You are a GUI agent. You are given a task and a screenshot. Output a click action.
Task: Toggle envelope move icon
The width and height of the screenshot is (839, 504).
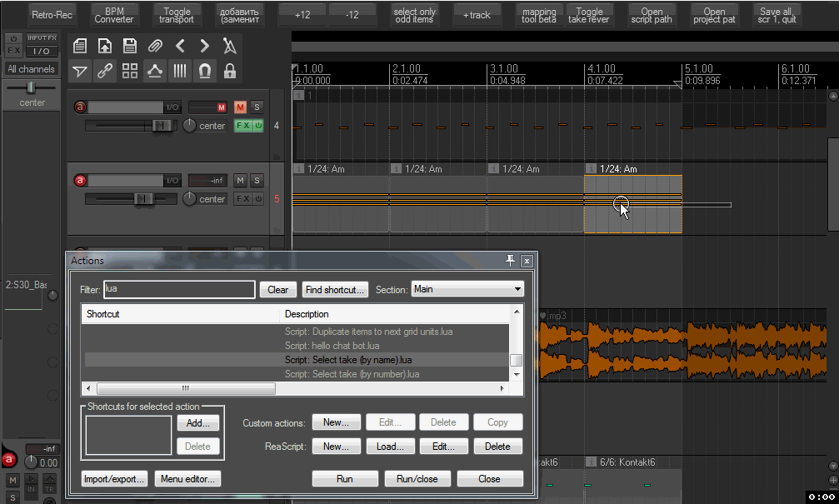click(x=155, y=71)
